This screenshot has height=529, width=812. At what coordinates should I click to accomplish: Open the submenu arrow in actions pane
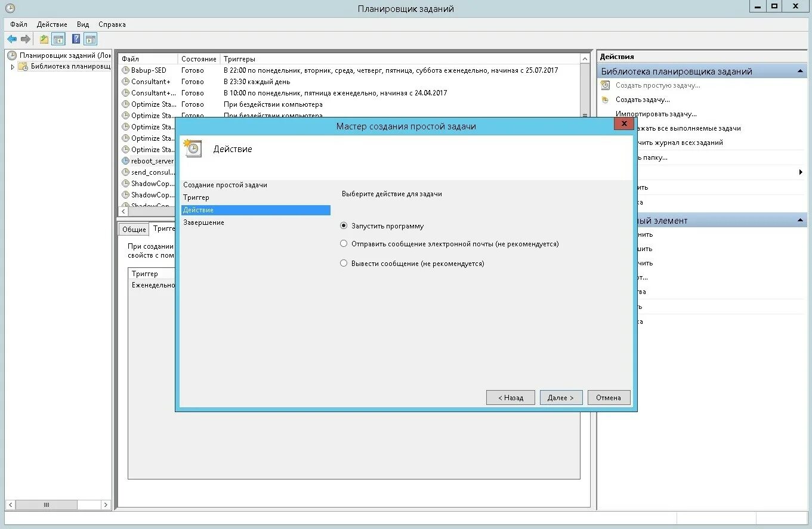[801, 172]
